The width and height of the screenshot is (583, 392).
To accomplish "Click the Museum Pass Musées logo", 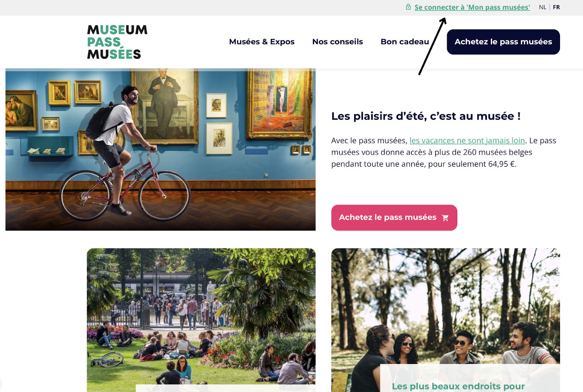I will (x=117, y=42).
